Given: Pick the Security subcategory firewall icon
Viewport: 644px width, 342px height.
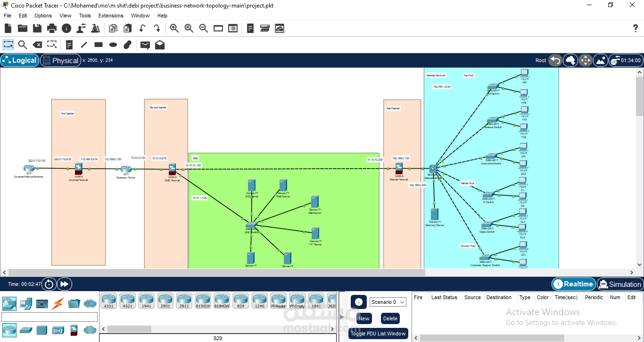Looking at the screenshot, I should (x=74, y=330).
